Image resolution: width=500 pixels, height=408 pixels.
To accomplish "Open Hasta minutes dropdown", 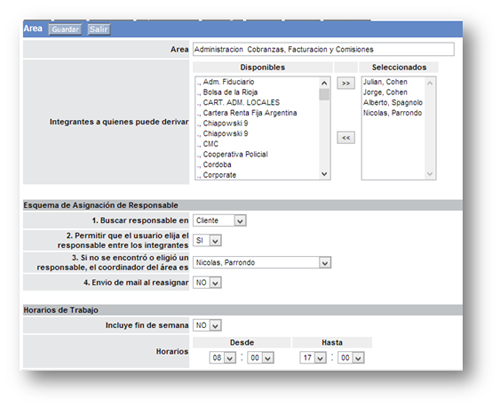I will (x=351, y=358).
